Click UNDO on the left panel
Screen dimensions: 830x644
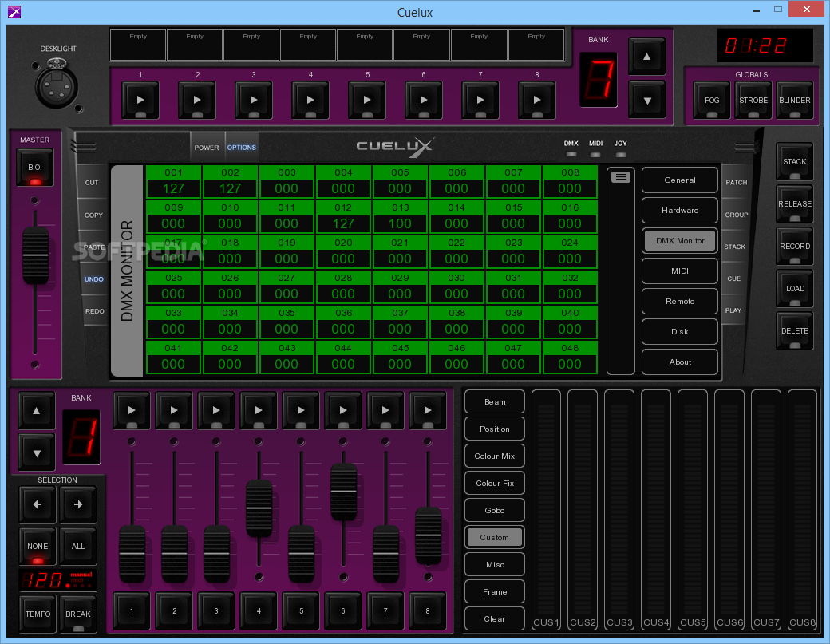pyautogui.click(x=93, y=279)
